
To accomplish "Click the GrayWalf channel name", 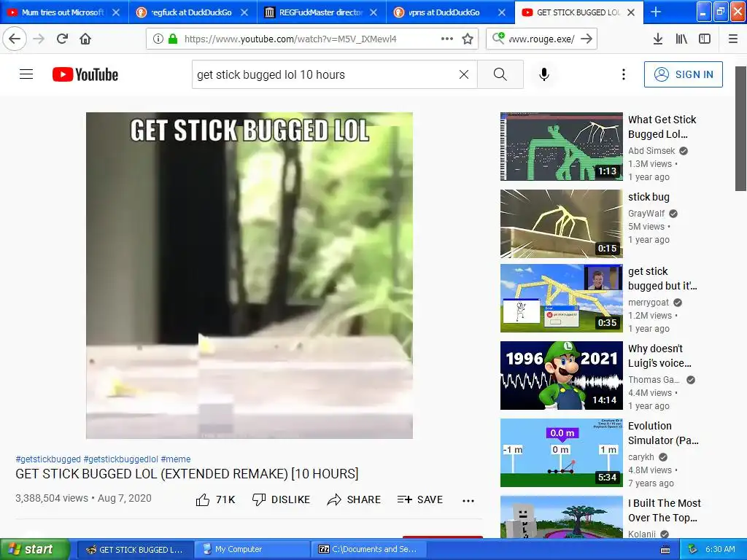I will [646, 214].
